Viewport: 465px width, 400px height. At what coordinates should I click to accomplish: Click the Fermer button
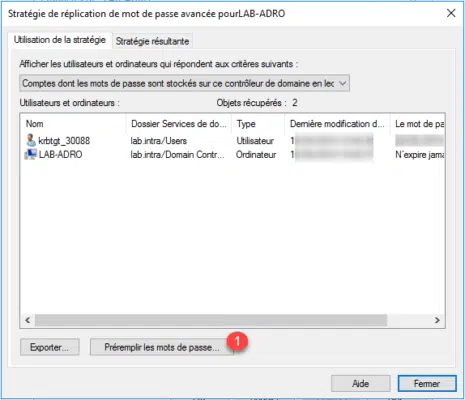(x=427, y=384)
